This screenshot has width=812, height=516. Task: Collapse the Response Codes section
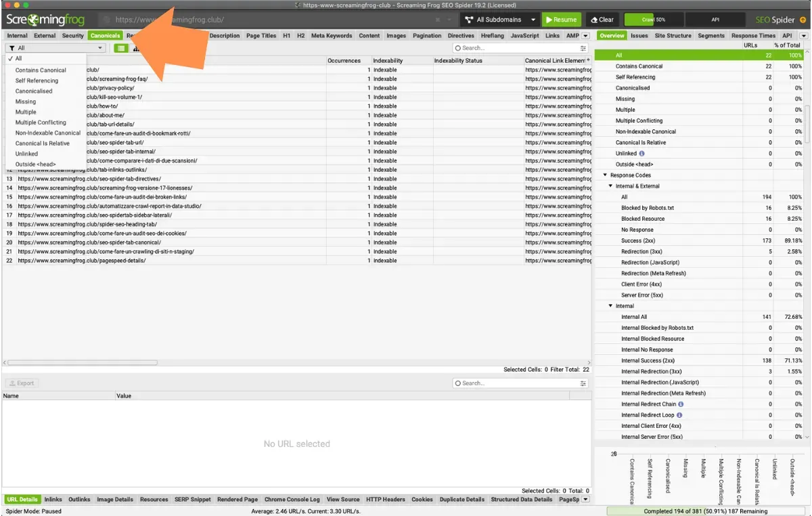tap(605, 175)
